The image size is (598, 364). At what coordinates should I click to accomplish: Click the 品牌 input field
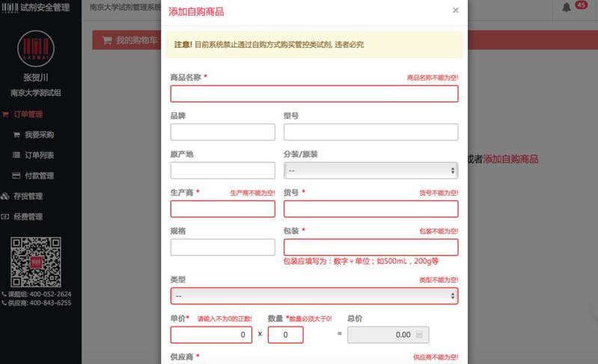click(x=222, y=132)
